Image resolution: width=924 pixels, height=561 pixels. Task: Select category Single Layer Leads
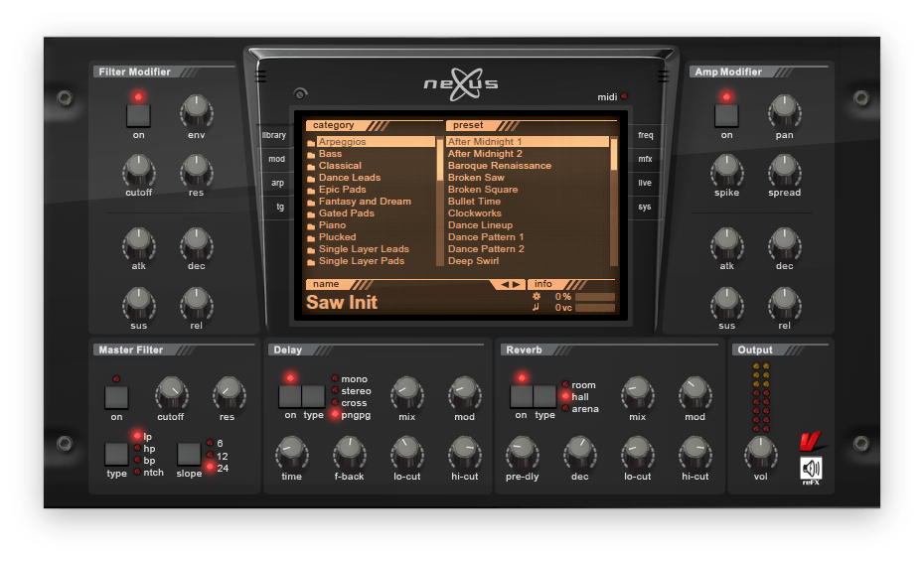[364, 249]
